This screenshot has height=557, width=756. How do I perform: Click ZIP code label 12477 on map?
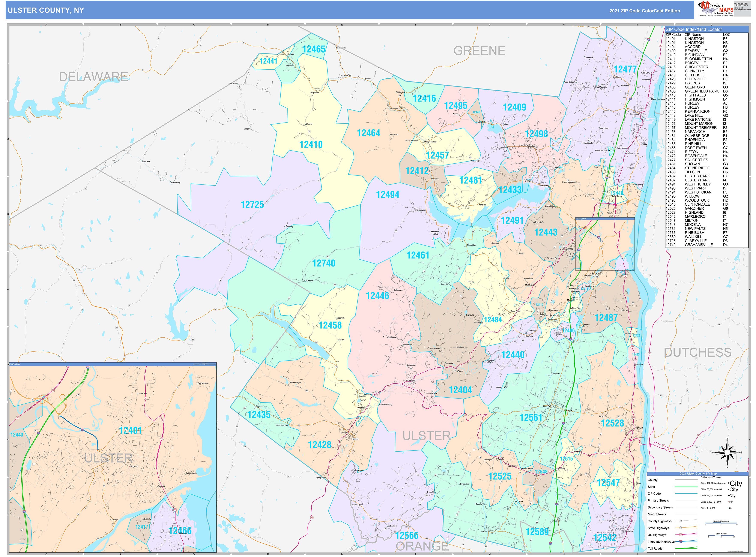click(625, 69)
